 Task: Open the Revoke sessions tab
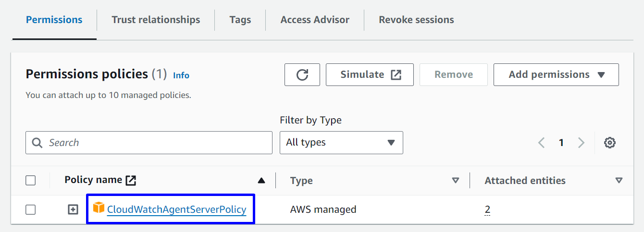pyautogui.click(x=416, y=20)
